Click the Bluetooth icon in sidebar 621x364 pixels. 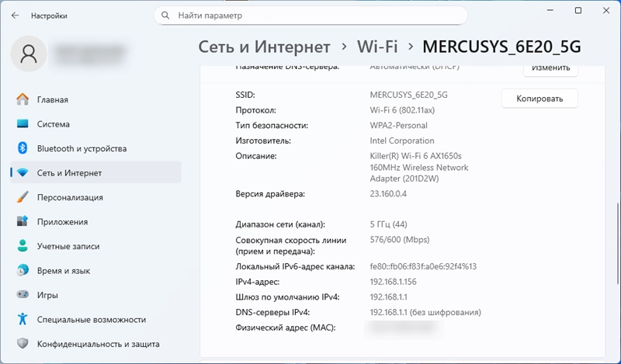[23, 148]
